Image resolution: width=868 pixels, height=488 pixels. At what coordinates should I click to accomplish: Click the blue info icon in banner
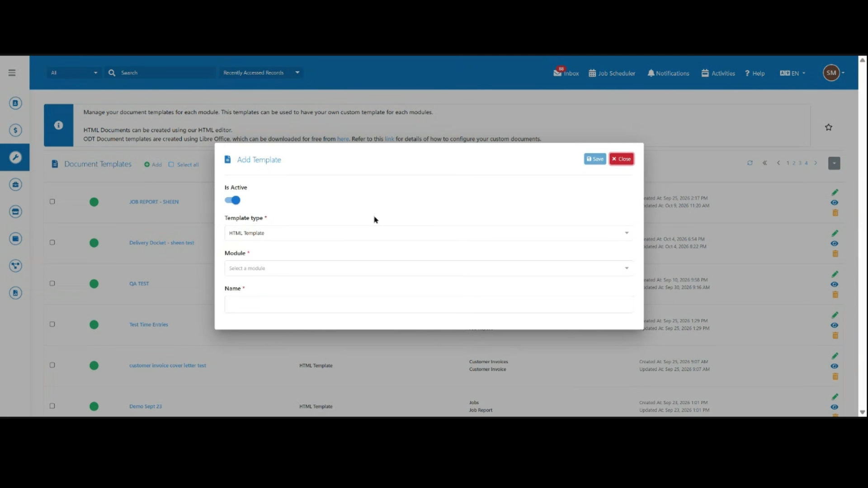58,125
